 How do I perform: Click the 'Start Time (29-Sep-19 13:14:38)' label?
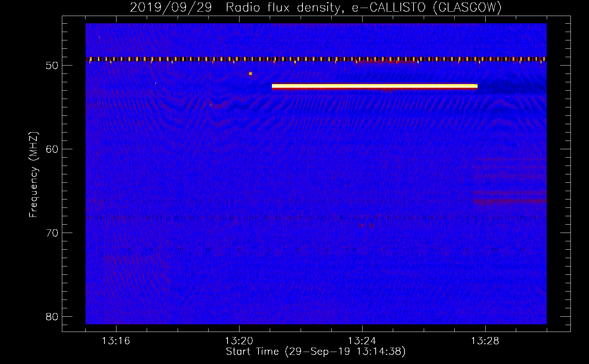click(316, 352)
